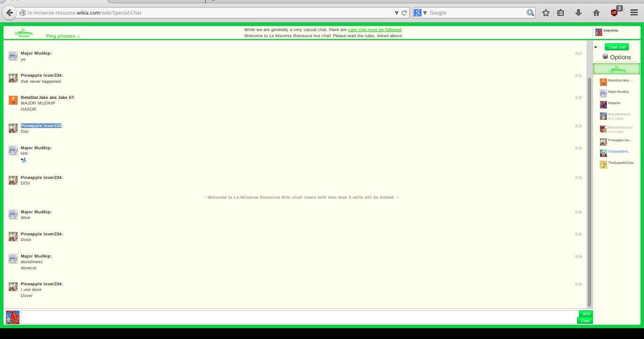Screen dimensions: 644x339
Task: Click the Google search input field
Action: point(477,13)
